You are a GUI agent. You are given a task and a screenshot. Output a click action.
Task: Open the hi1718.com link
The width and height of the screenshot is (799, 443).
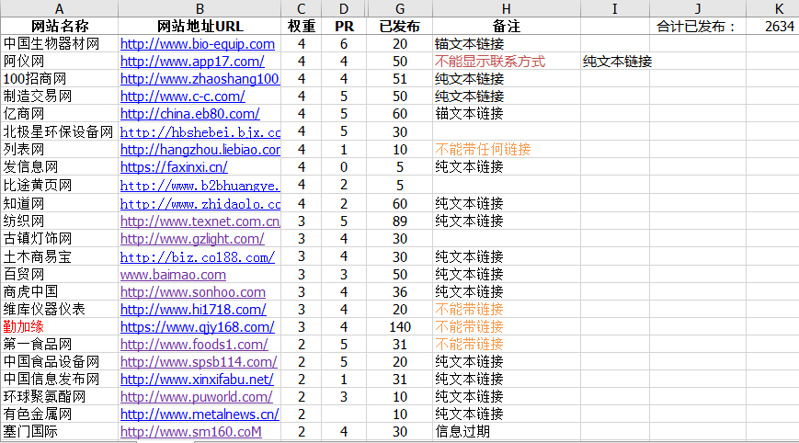tap(193, 309)
